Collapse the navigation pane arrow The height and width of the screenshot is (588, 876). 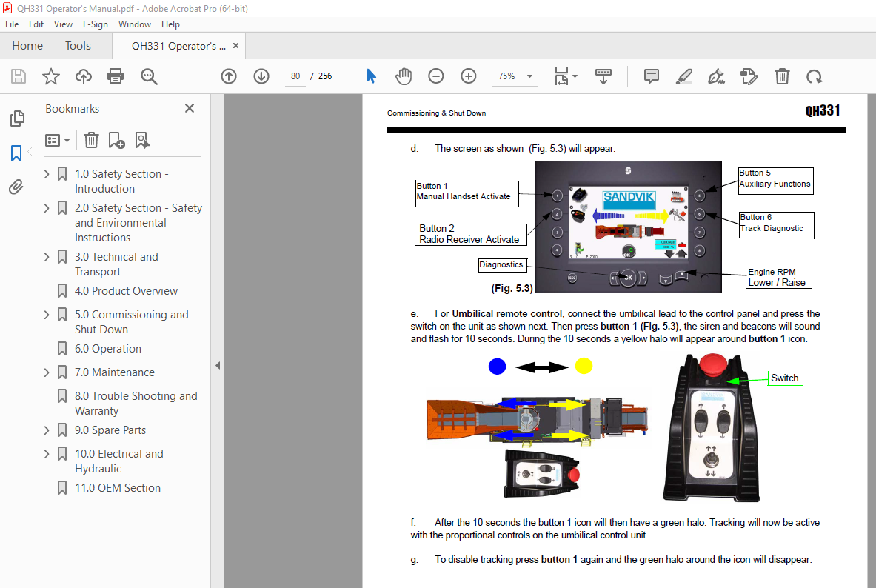[218, 366]
